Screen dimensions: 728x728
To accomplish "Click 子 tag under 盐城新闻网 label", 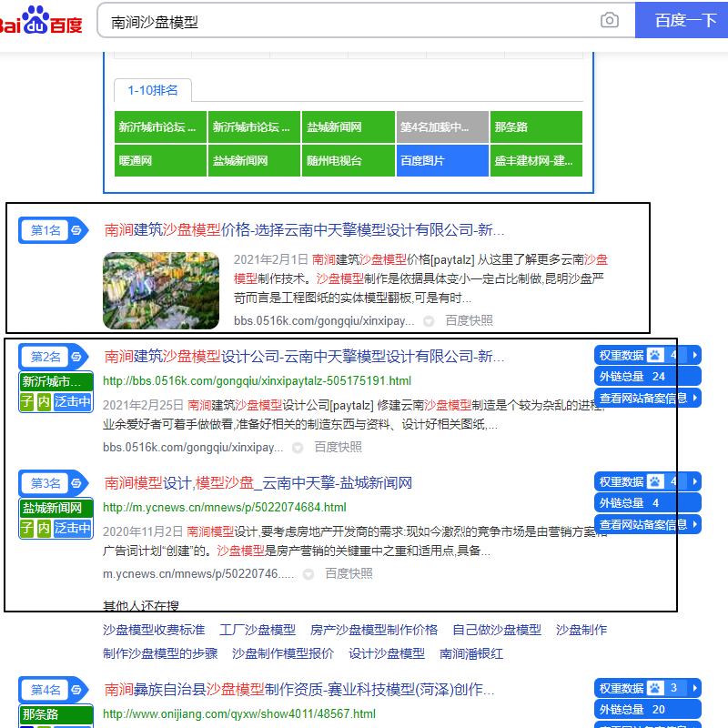I will tap(27, 528).
